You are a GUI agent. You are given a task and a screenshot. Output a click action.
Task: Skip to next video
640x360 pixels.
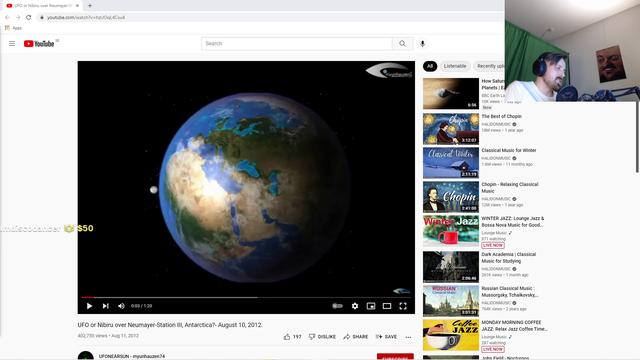tap(105, 306)
